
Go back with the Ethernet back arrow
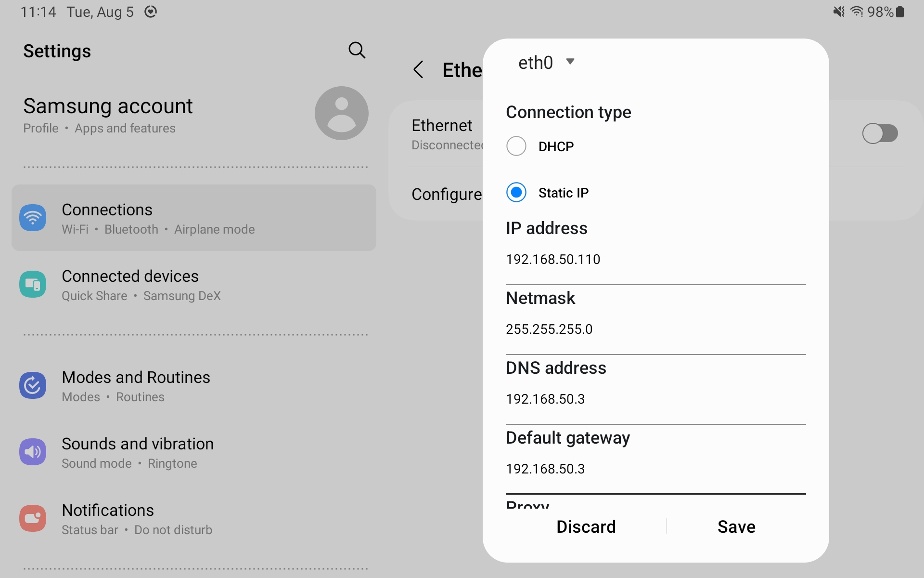(419, 70)
